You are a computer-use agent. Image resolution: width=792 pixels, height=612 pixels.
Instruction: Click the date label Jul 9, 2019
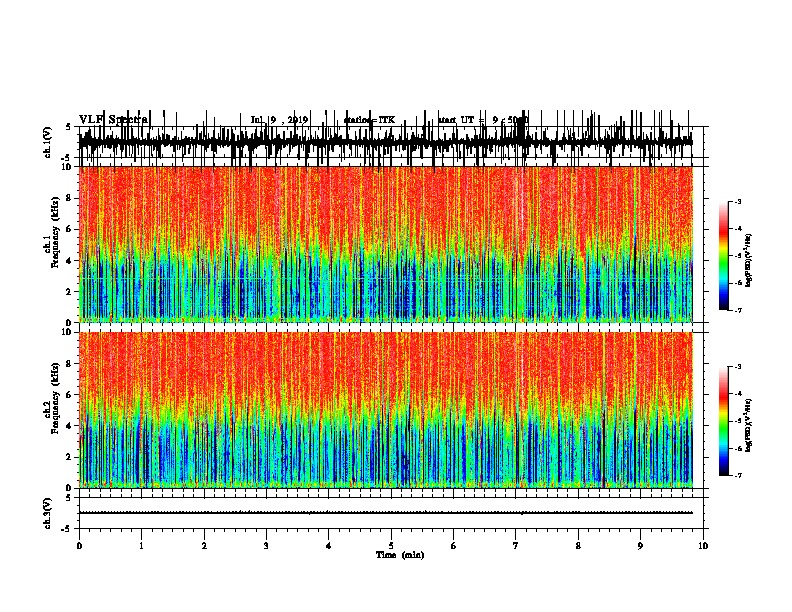(279, 120)
